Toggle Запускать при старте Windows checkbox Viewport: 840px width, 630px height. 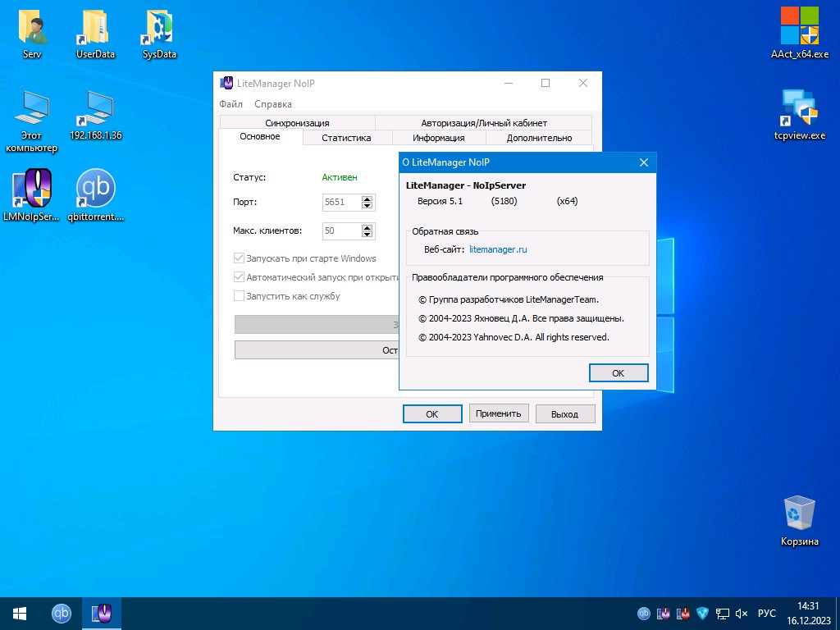(x=239, y=258)
